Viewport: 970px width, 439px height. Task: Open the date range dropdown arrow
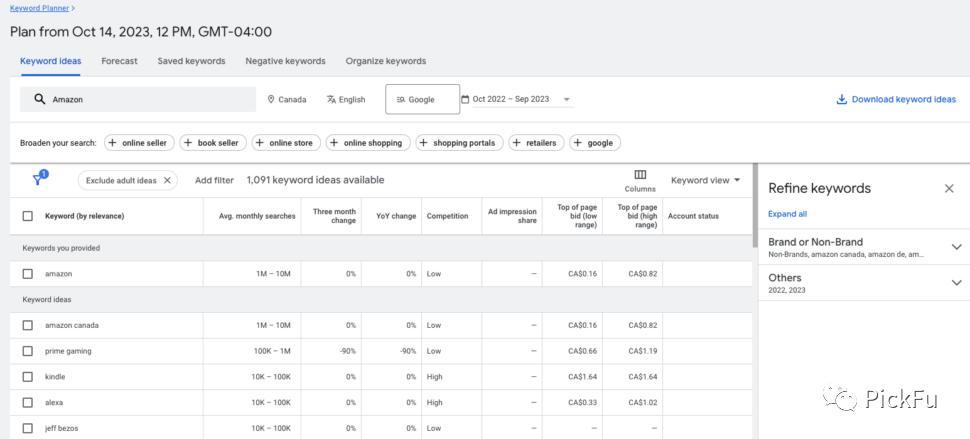coord(566,100)
